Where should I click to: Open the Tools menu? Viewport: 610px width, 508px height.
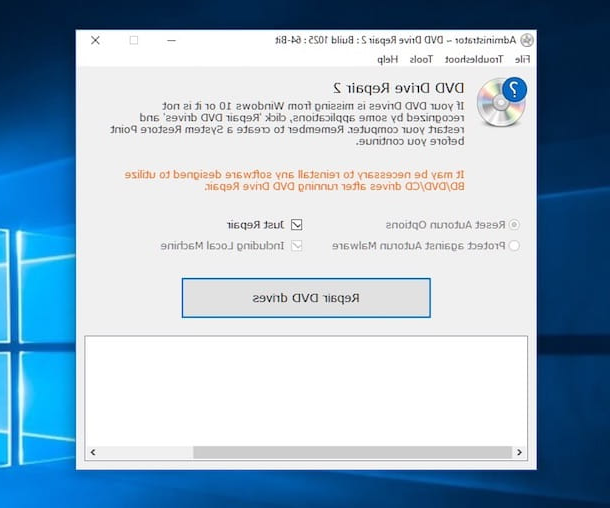421,60
